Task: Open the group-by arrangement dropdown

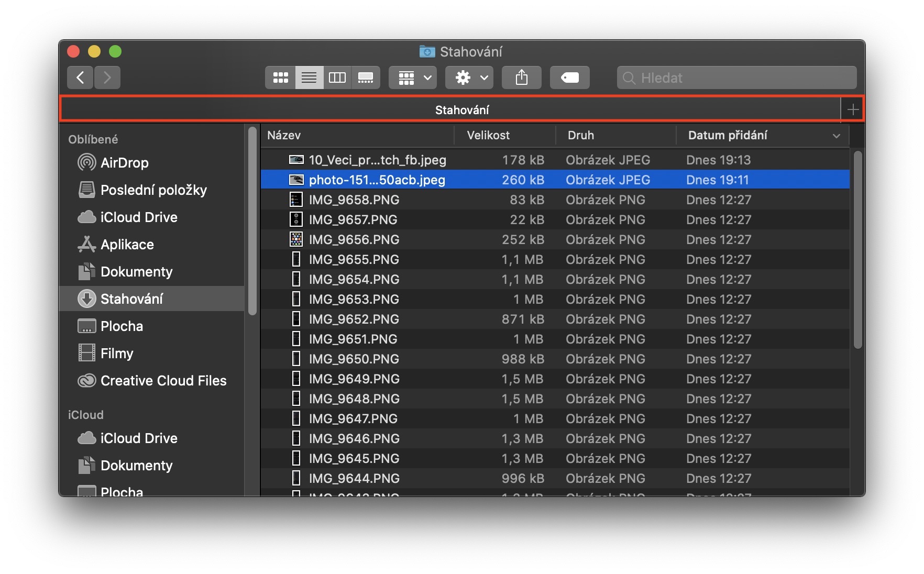Action: click(413, 78)
